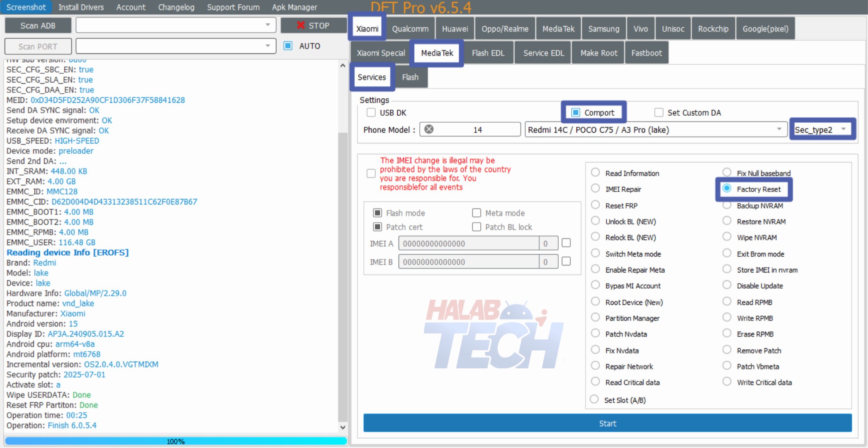This screenshot has height=448, width=868.
Task: Choose Reset FRP option
Action: [596, 205]
